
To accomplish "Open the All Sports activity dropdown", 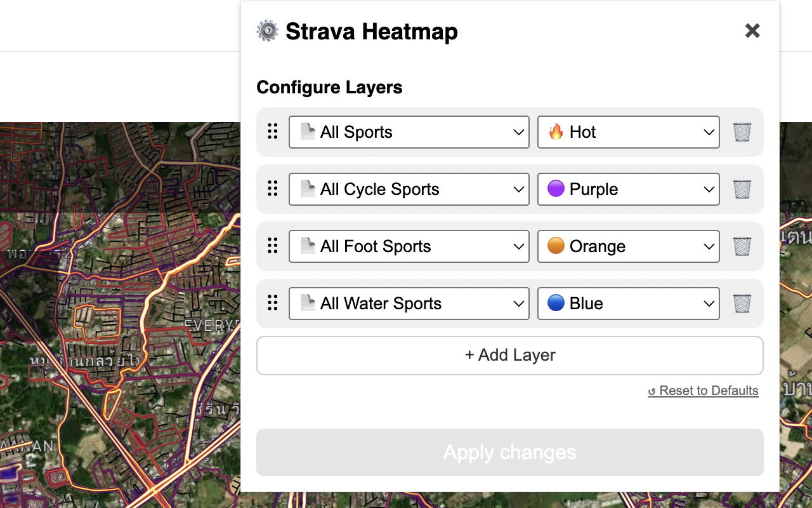I will point(409,132).
